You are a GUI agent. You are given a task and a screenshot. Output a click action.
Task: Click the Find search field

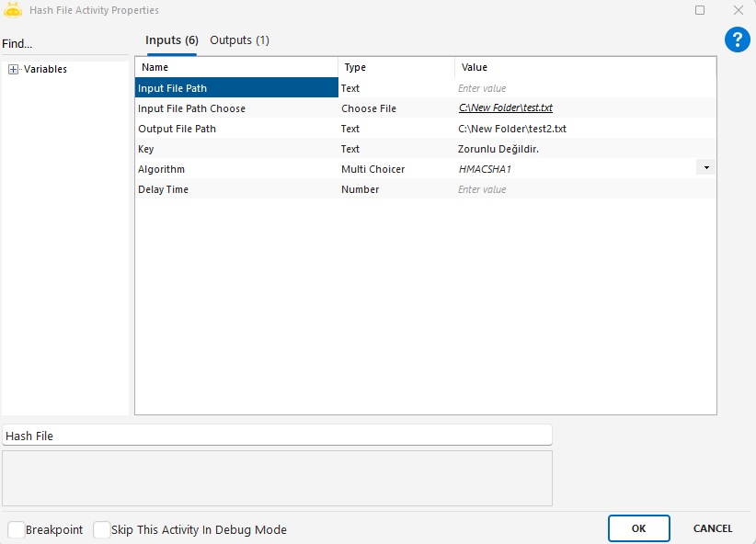[64, 44]
